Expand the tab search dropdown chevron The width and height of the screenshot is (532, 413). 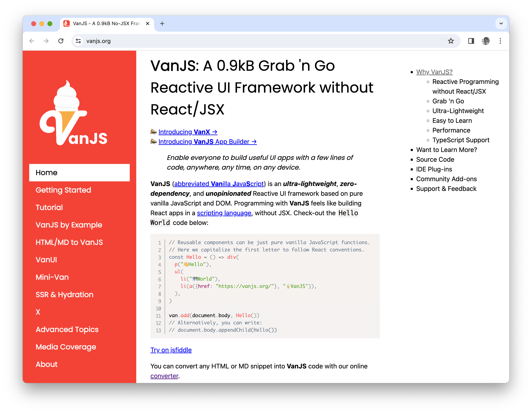[x=501, y=24]
